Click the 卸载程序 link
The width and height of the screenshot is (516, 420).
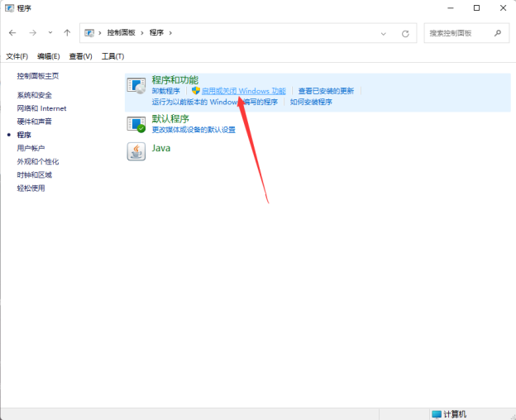[165, 91]
